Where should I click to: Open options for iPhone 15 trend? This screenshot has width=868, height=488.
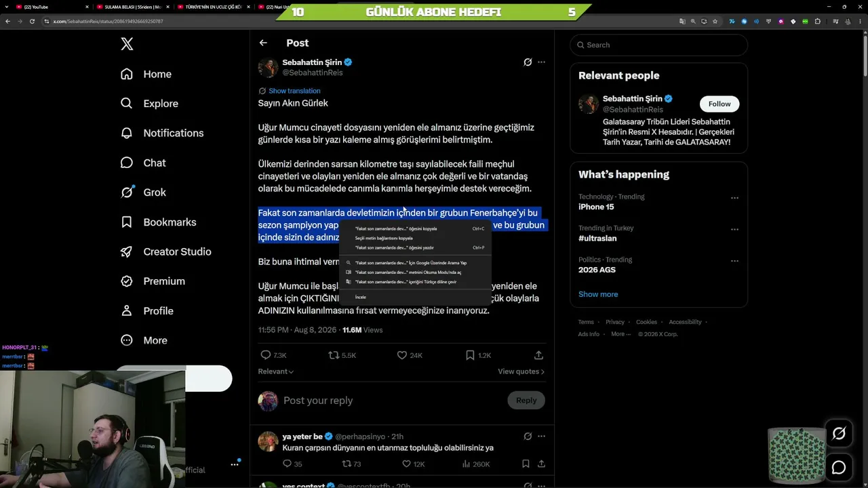coord(734,198)
